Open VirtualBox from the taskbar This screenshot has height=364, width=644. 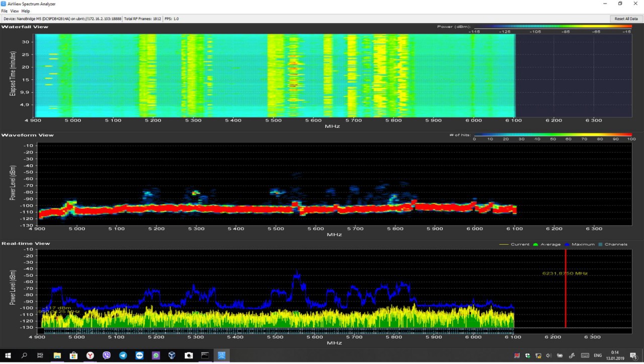172,355
